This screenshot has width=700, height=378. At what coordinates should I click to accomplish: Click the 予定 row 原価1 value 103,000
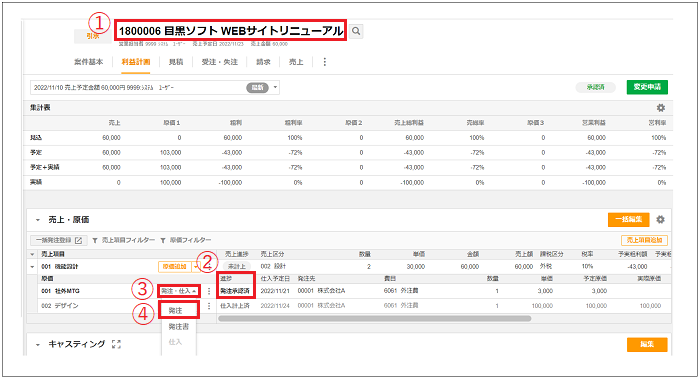tap(171, 153)
